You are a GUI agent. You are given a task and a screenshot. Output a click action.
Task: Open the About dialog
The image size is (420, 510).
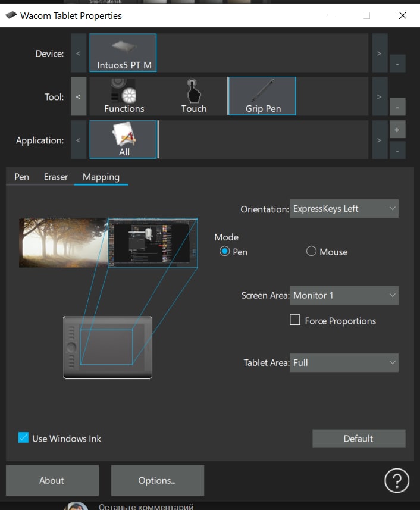tap(52, 480)
